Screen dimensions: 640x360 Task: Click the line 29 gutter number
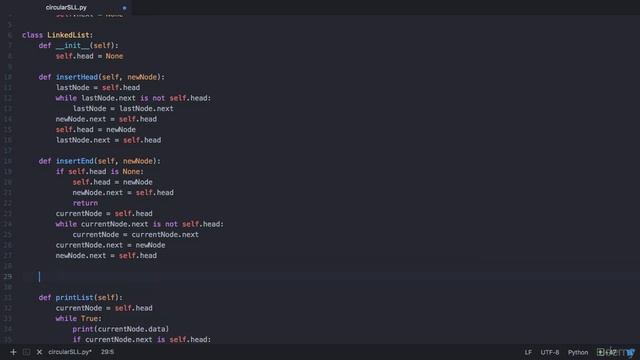[8, 276]
